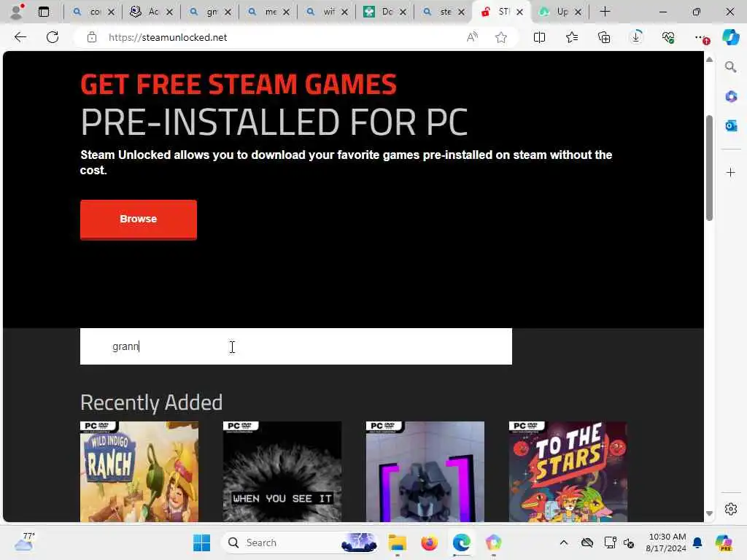Open the Windows Start menu
Viewport: 747px width, 560px height.
(x=201, y=542)
